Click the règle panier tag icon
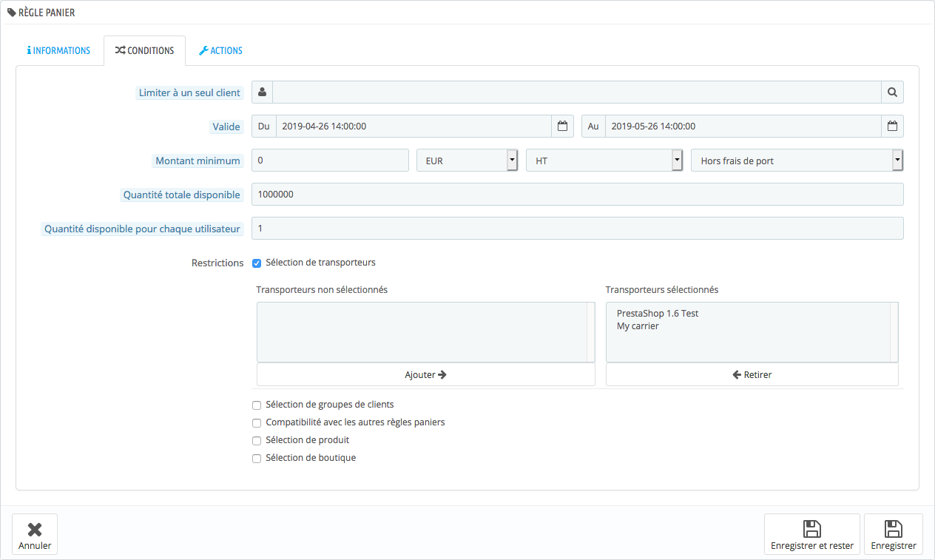 11,13
